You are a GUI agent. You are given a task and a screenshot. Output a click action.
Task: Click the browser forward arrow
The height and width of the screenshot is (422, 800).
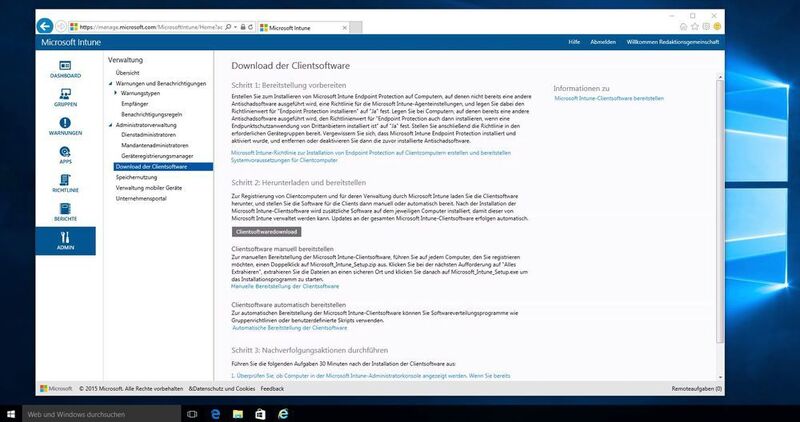pyautogui.click(x=61, y=27)
